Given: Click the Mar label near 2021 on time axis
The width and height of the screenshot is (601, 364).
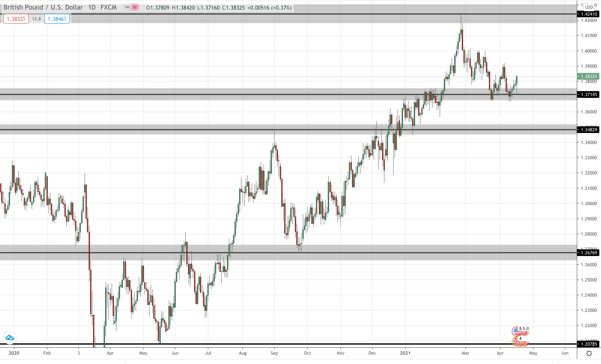Looking at the screenshot, I should [x=465, y=353].
